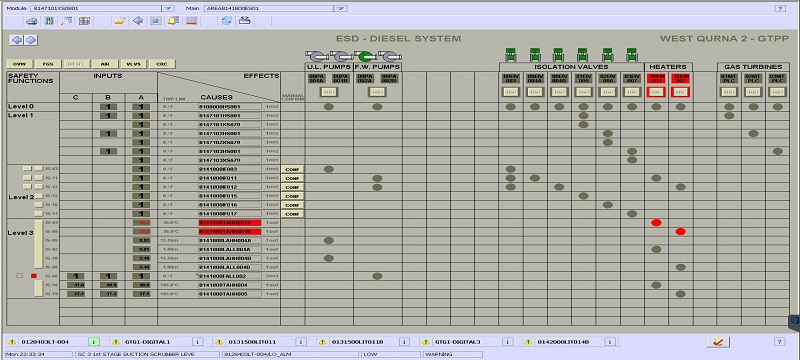Click the alarm bell toolbar icon
Viewport: 800px width, 360px height.
tap(173, 21)
